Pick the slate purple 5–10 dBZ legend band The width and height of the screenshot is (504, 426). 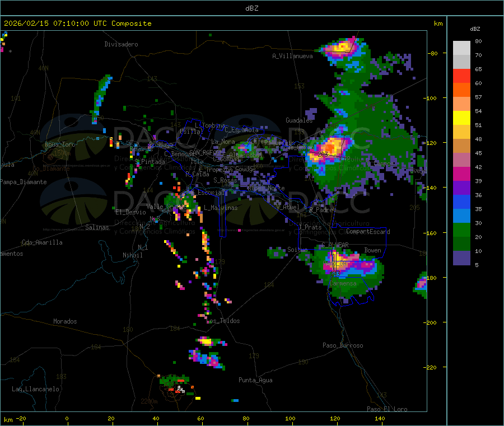pos(461,258)
